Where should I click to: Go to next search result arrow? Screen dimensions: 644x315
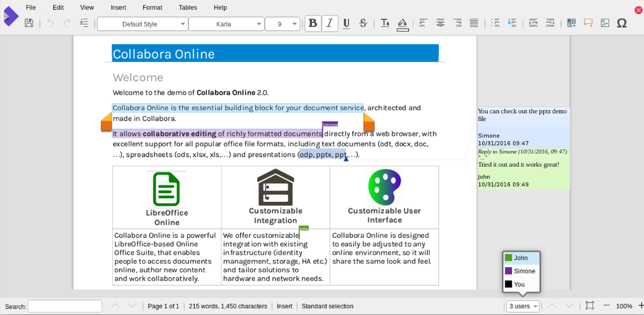132,306
